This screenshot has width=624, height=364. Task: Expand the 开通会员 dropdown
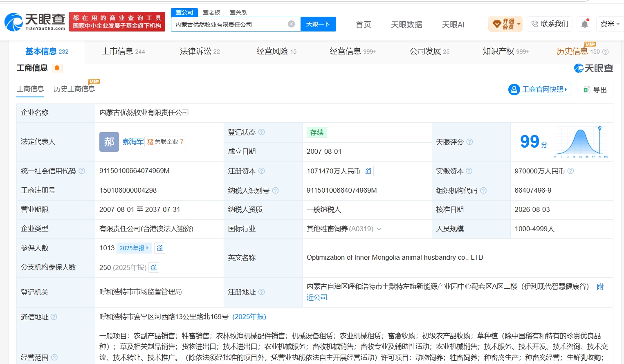[505, 24]
